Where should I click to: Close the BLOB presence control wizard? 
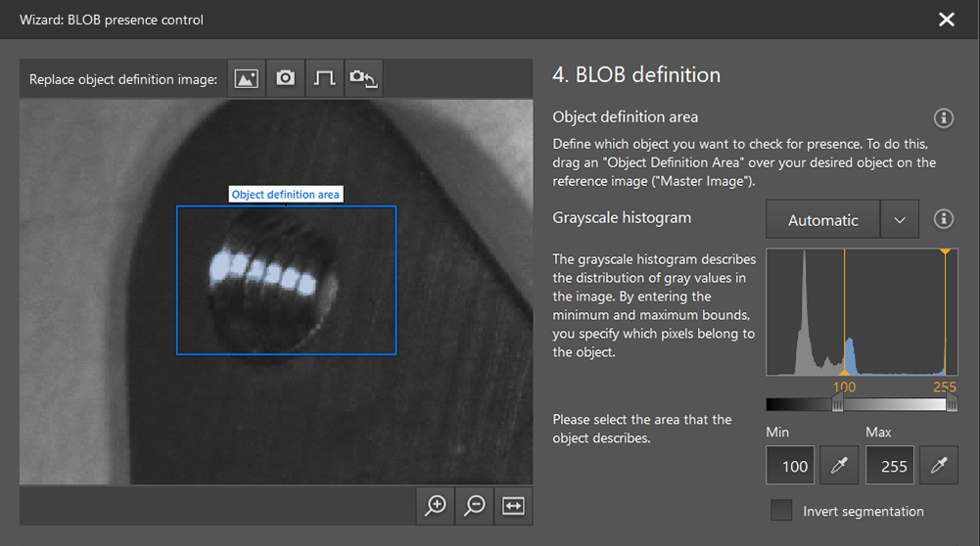pos(946,20)
